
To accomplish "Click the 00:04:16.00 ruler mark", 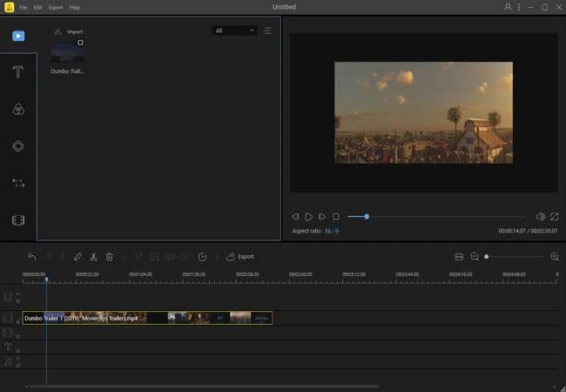I will [x=461, y=274].
